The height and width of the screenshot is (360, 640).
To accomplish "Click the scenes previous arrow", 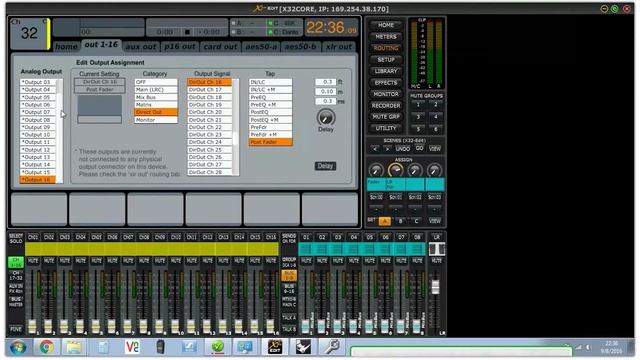I will click(376, 149).
